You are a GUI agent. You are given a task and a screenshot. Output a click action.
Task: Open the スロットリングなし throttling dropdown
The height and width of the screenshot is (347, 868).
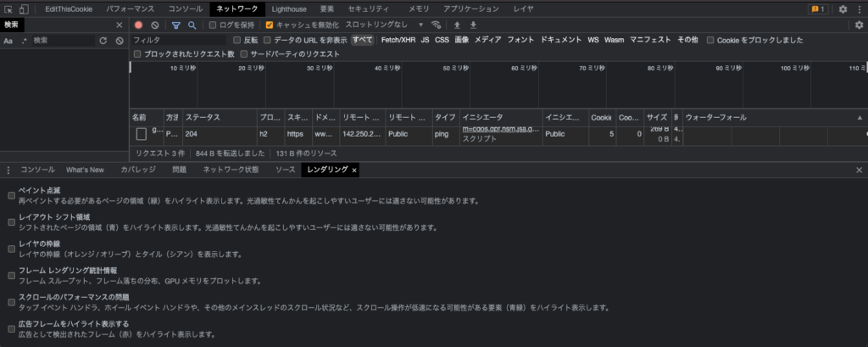[385, 25]
